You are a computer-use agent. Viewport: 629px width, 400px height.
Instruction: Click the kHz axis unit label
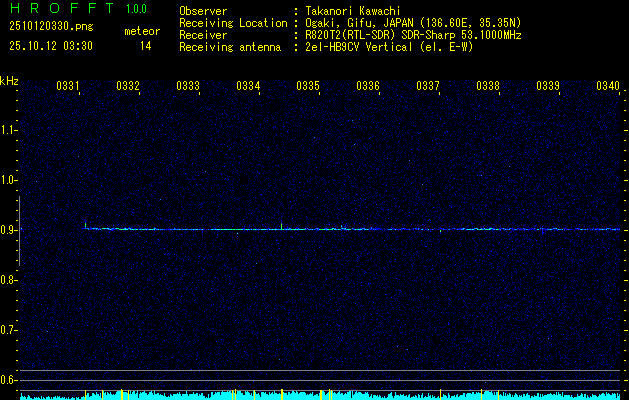(x=9, y=81)
